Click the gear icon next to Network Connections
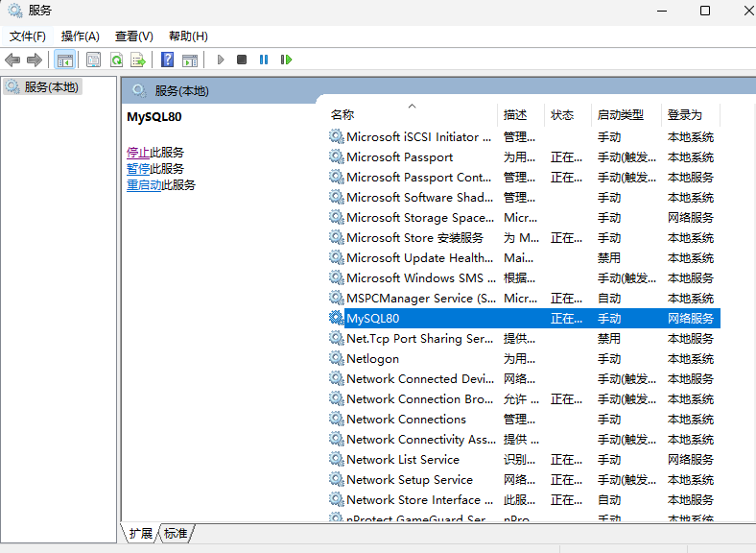The image size is (756, 553). click(336, 419)
